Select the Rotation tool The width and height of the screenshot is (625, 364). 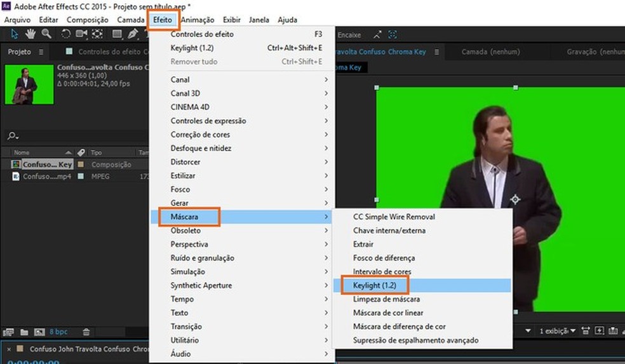[67, 34]
